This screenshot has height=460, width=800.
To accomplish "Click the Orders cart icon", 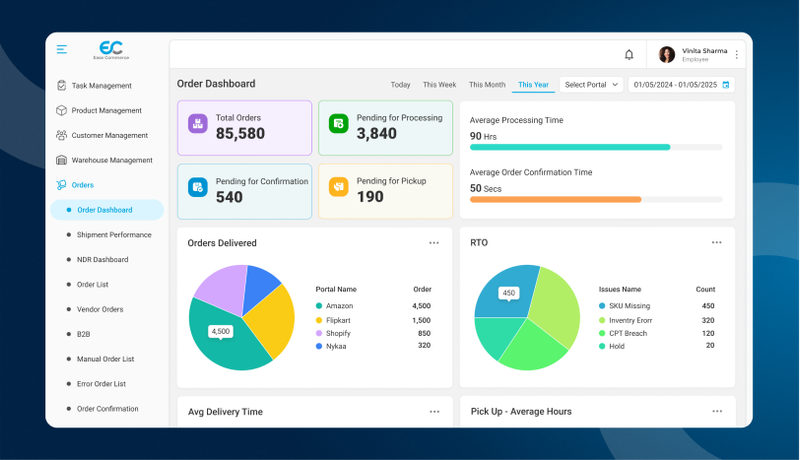I will click(61, 185).
